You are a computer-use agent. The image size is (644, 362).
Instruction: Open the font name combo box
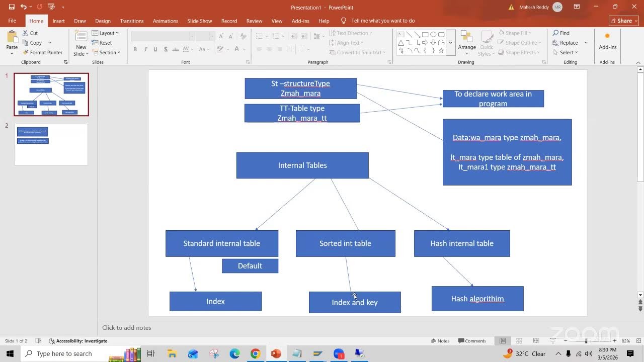(x=163, y=36)
